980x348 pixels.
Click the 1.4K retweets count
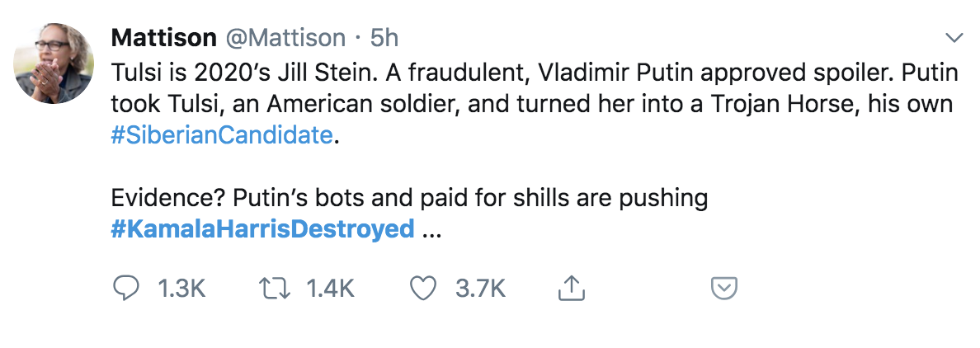coord(330,288)
